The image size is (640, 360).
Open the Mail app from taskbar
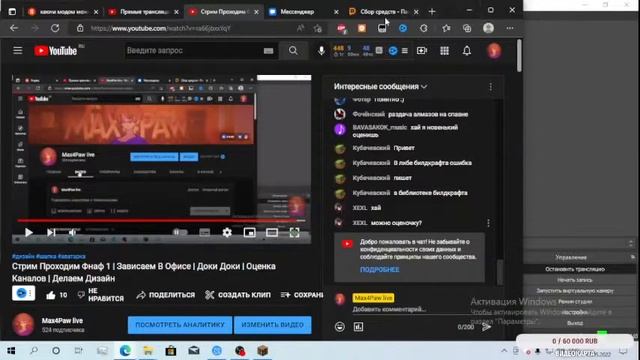pyautogui.click(x=194, y=351)
